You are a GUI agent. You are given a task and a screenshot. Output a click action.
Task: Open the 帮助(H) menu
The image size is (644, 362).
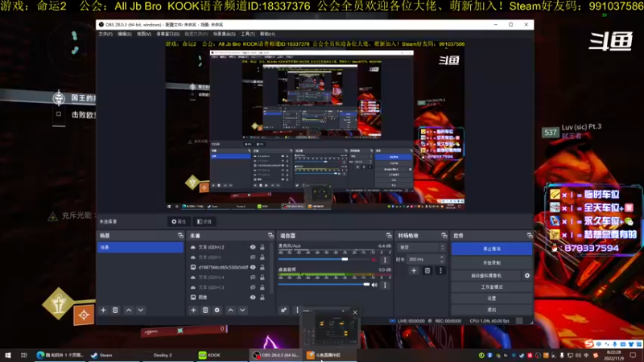(267, 34)
